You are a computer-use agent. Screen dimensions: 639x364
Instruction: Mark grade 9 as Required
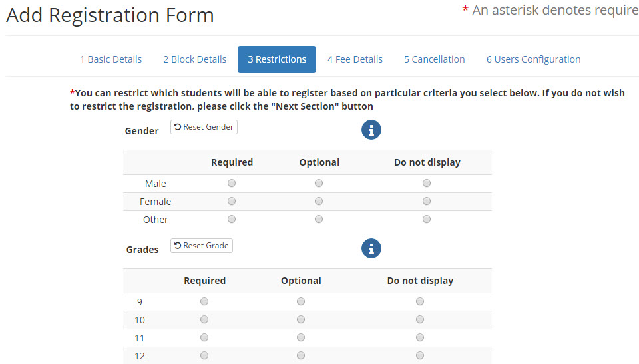pyautogui.click(x=204, y=301)
